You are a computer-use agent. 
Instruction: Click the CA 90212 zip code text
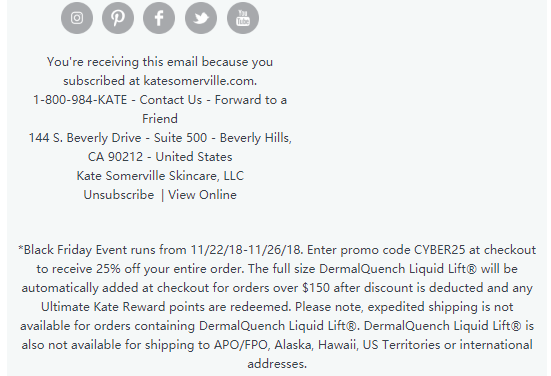point(115,157)
